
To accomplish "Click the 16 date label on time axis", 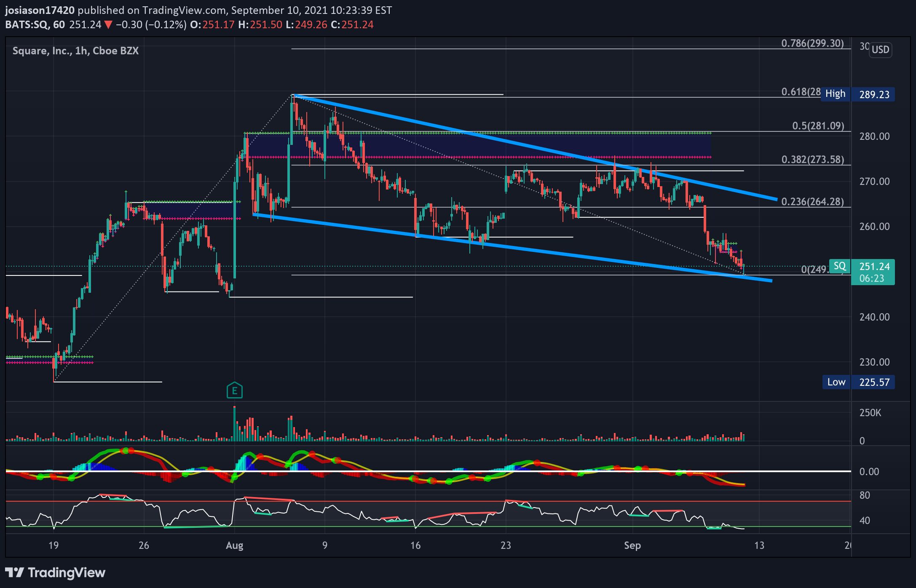I will (415, 545).
